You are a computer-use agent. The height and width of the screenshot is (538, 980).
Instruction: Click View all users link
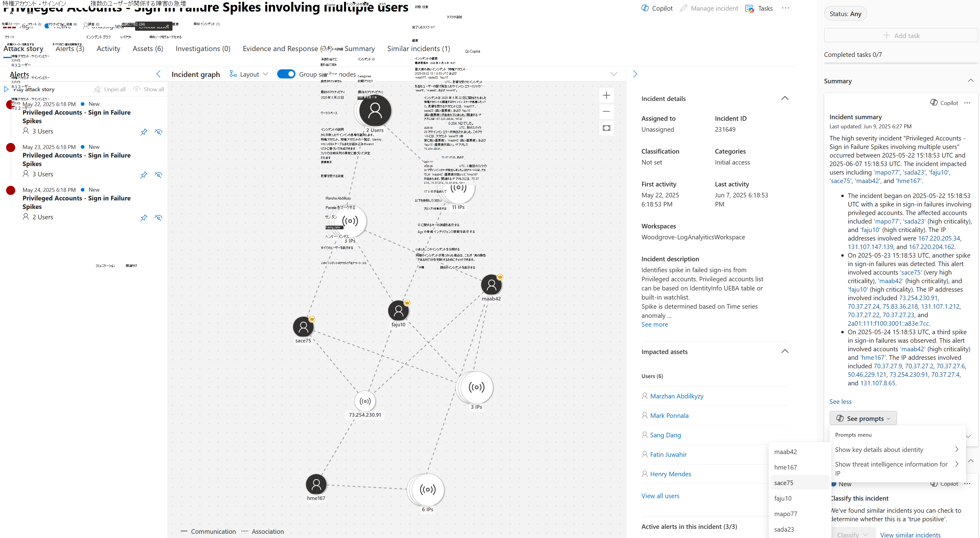tap(660, 496)
